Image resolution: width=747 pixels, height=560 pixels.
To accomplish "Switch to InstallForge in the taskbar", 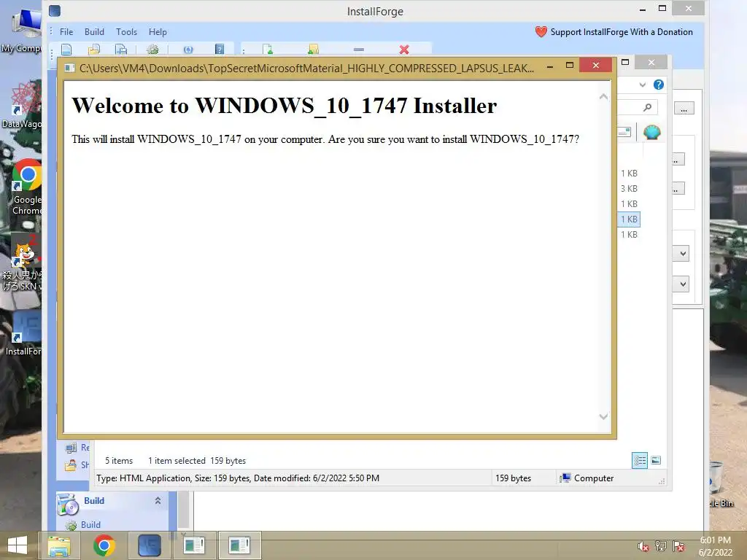I will click(149, 545).
